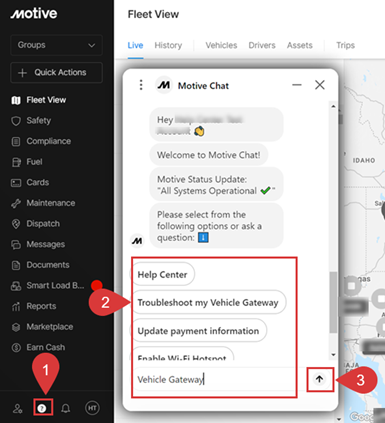Select Update payment information option
This screenshot has height=423, width=385.
pos(198,331)
